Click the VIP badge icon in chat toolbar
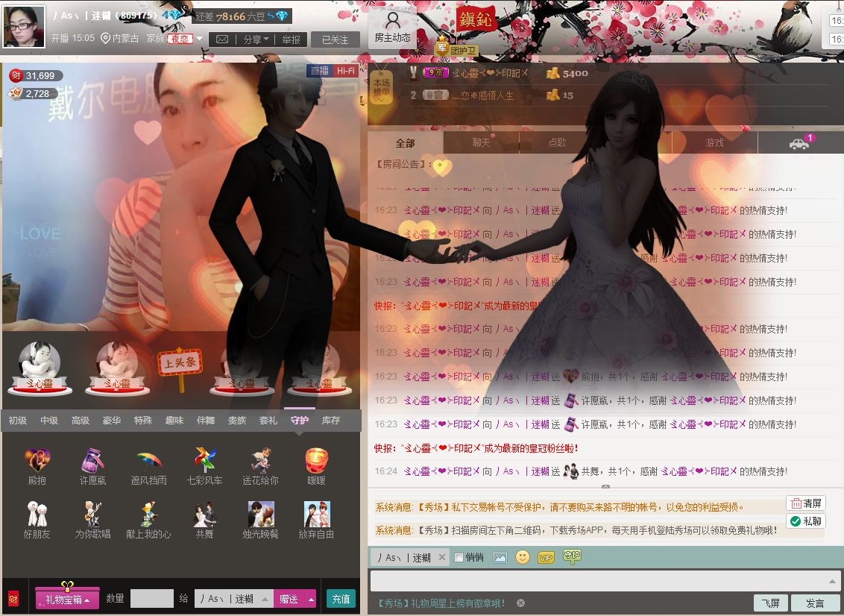 [547, 557]
